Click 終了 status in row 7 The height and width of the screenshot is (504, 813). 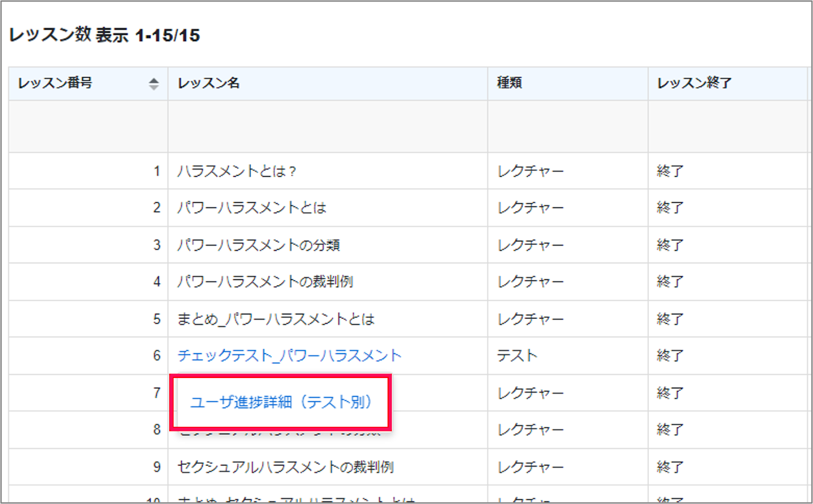[670, 393]
